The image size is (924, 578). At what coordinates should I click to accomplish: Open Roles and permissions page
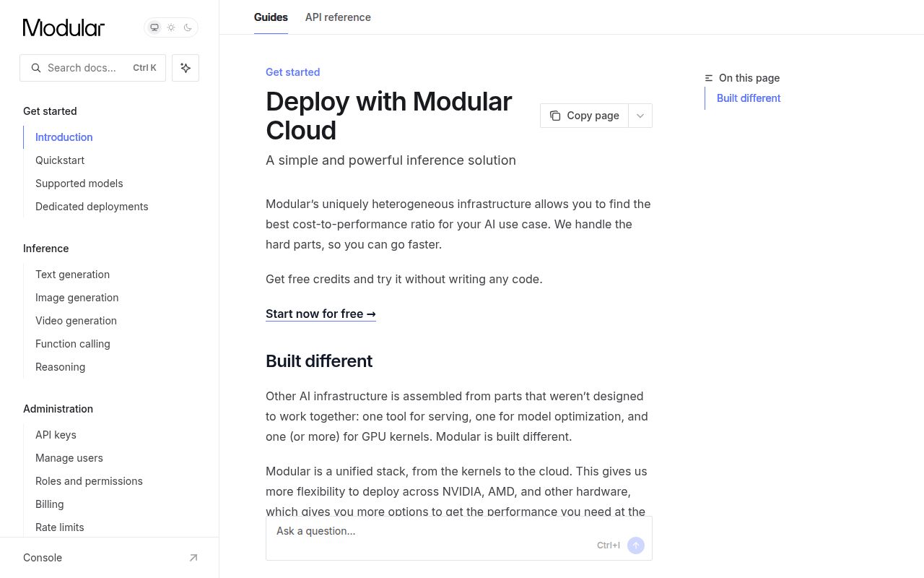(89, 481)
